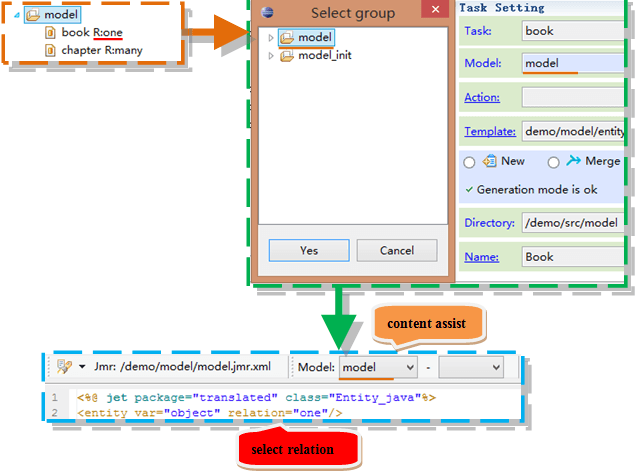
Task: Click the Directory field /demo/src/model
Action: pos(573,223)
